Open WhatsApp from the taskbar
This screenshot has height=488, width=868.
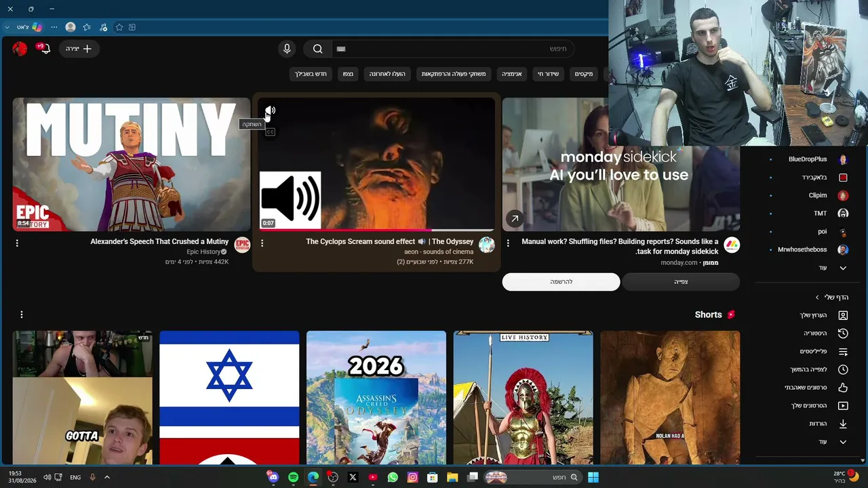click(x=393, y=477)
